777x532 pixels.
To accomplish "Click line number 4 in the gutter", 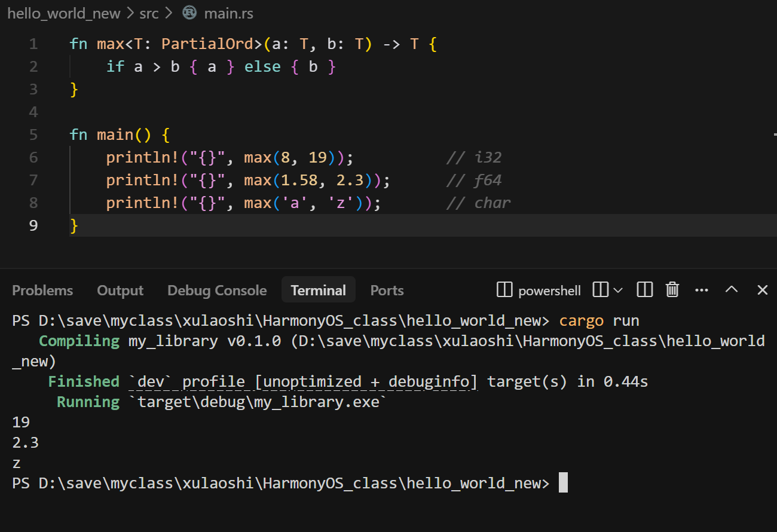I will (x=33, y=112).
